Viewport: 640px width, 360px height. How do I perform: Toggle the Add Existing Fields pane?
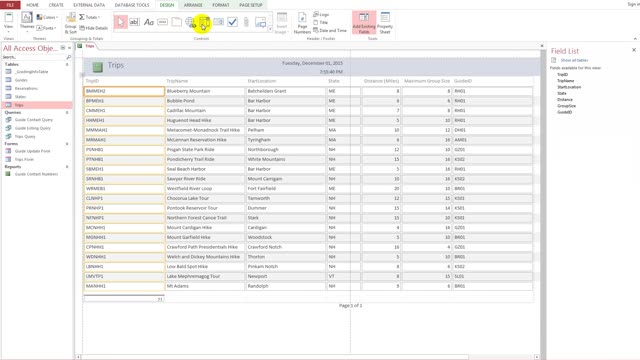pos(364,23)
